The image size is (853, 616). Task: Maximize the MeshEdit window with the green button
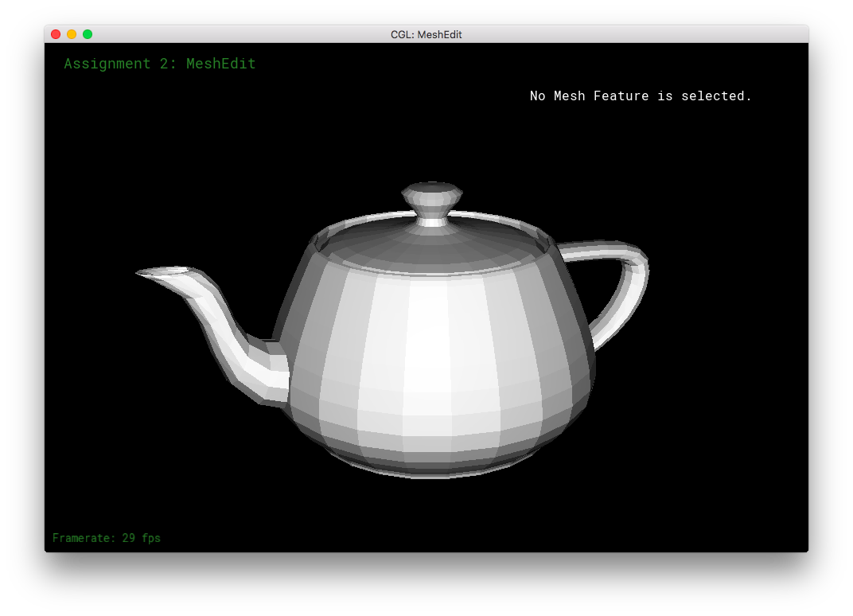[88, 34]
